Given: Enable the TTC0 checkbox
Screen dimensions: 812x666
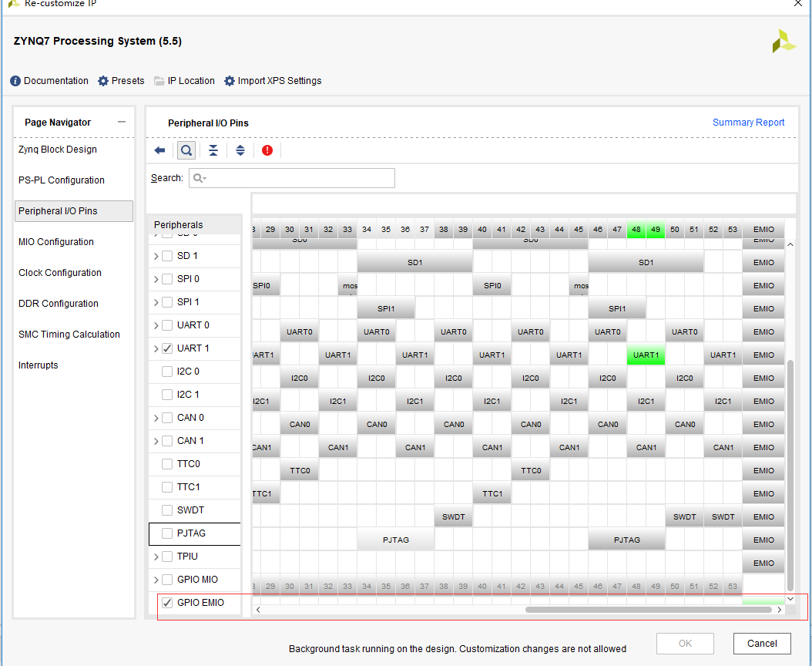Looking at the screenshot, I should coord(166,464).
